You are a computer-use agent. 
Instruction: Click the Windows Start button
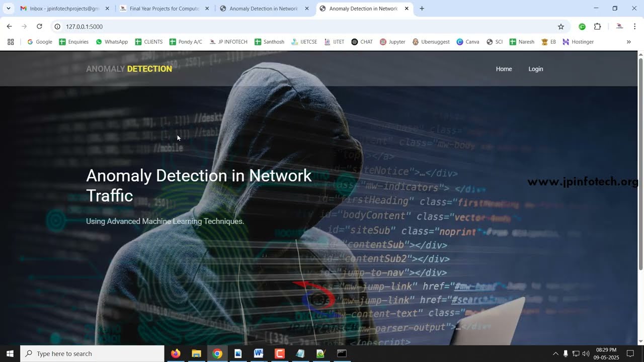[10, 353]
